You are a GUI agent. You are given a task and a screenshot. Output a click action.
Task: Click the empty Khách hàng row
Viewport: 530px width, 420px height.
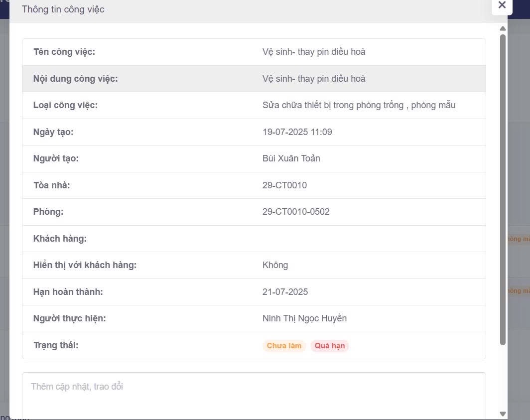pos(254,239)
